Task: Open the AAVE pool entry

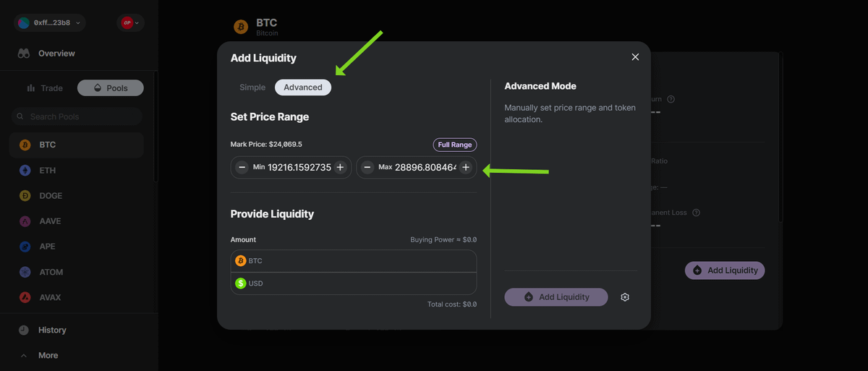Action: pyautogui.click(x=51, y=221)
